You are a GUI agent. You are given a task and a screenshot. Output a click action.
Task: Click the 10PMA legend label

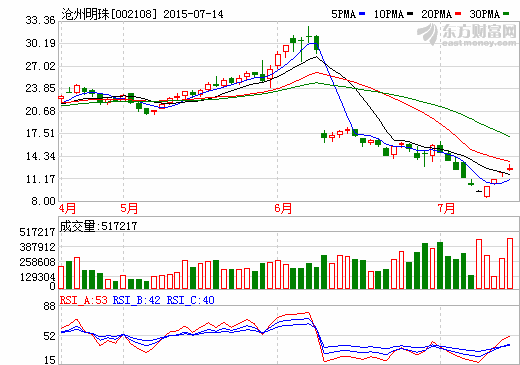pos(389,14)
